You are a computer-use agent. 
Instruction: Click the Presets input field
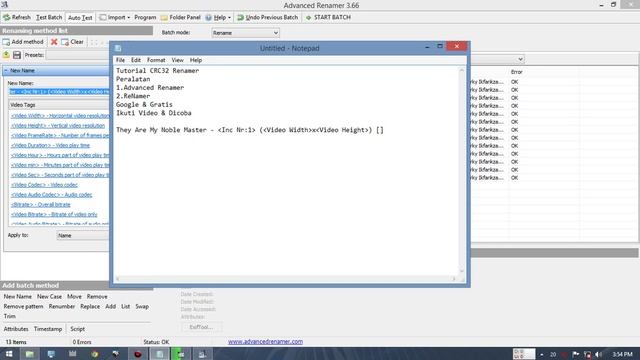pos(78,55)
